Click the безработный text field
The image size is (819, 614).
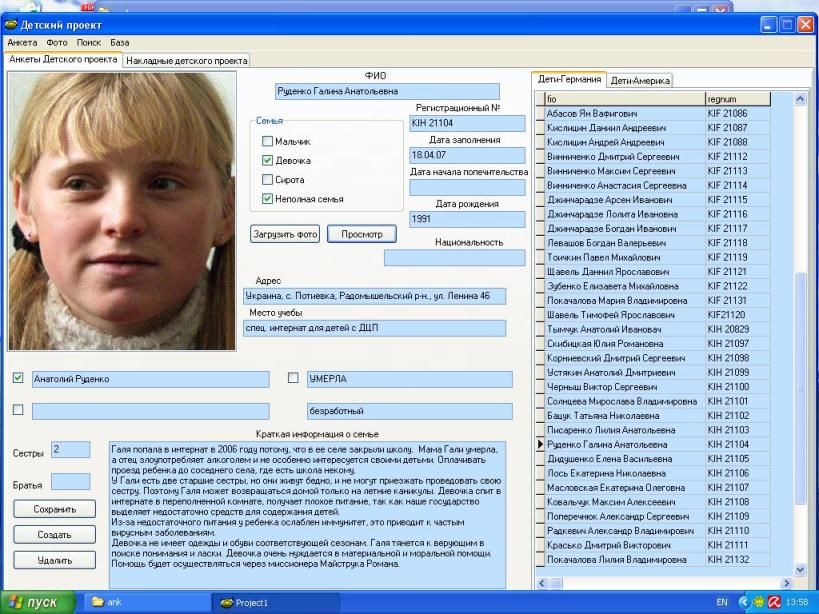[410, 411]
